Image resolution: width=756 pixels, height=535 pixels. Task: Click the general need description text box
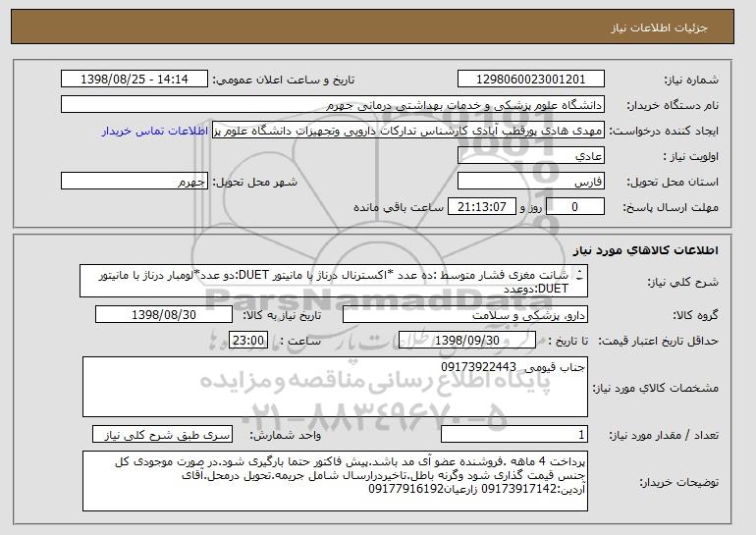334,281
